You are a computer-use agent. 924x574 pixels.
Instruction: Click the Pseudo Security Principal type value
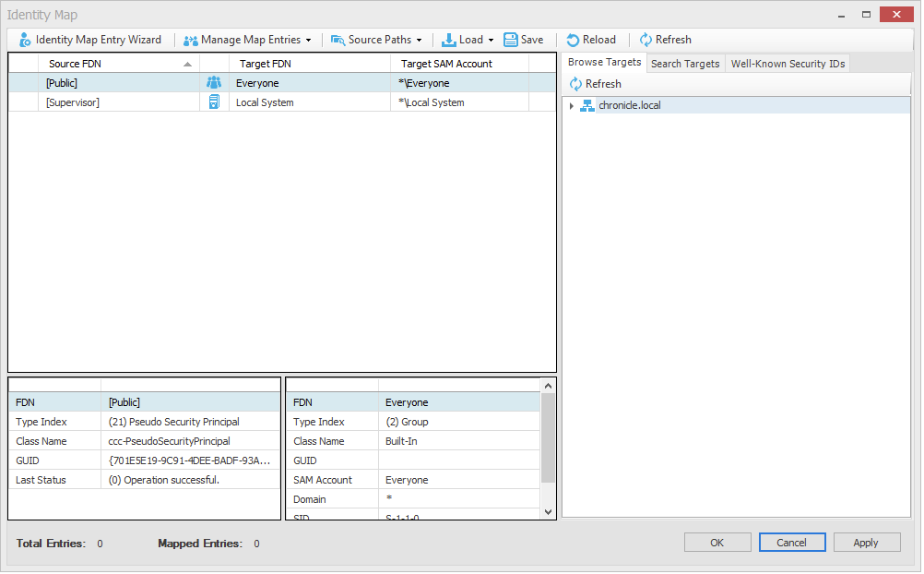190,422
